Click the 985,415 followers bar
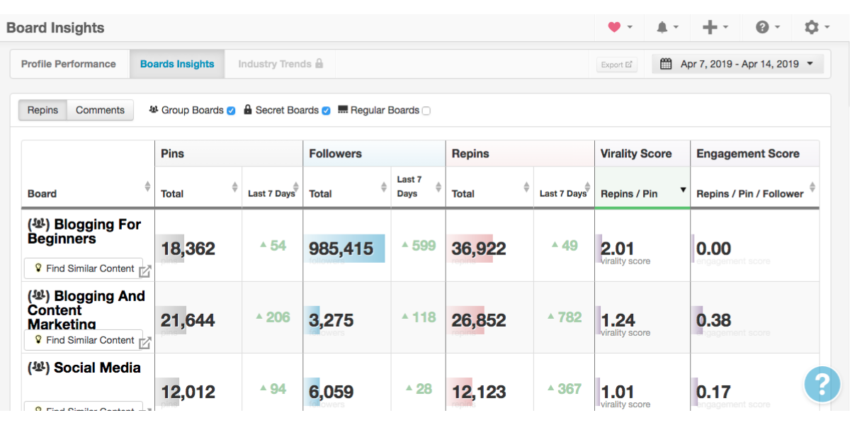The height and width of the screenshot is (425, 850). 346,249
